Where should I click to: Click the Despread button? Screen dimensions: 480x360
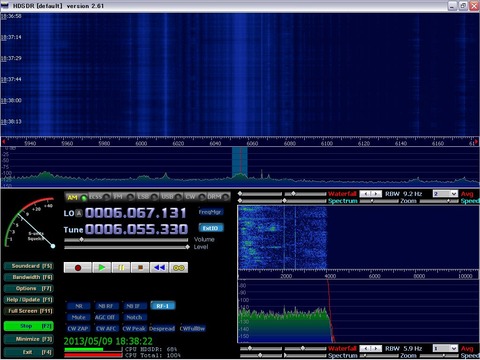pos(162,329)
